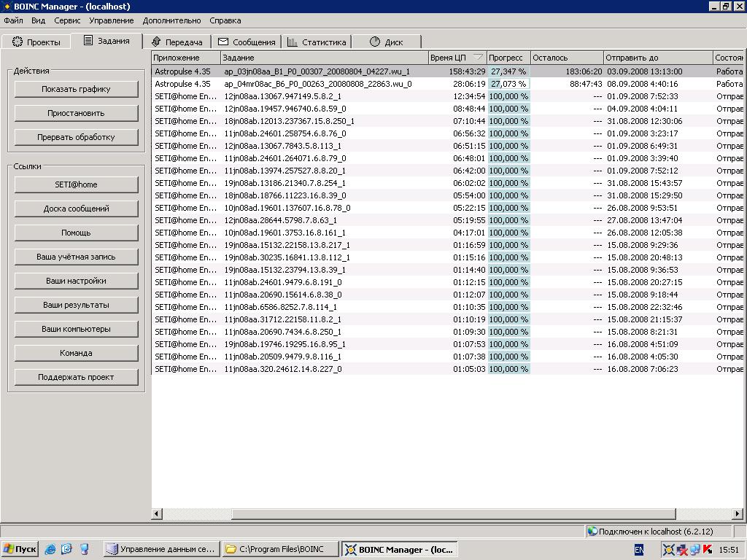Sort tasks by the Прогресс column header
This screenshot has width=747, height=560.
pos(508,58)
